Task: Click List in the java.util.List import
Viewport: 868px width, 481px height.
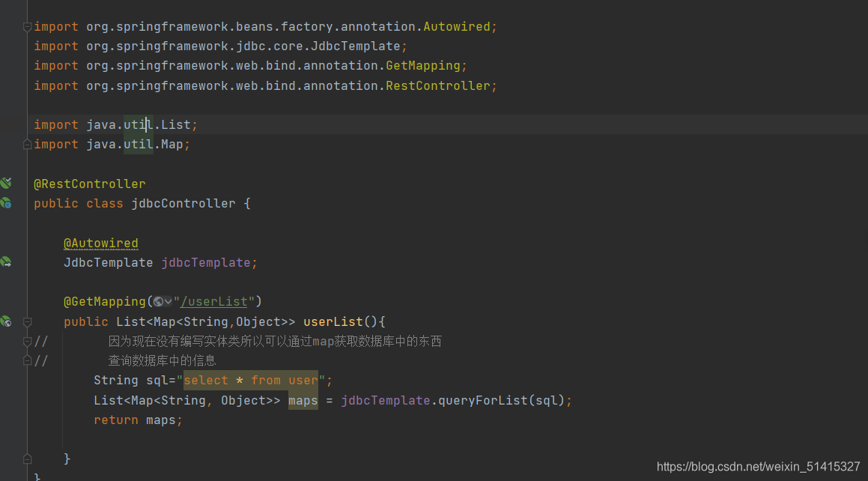Action: tap(175, 125)
